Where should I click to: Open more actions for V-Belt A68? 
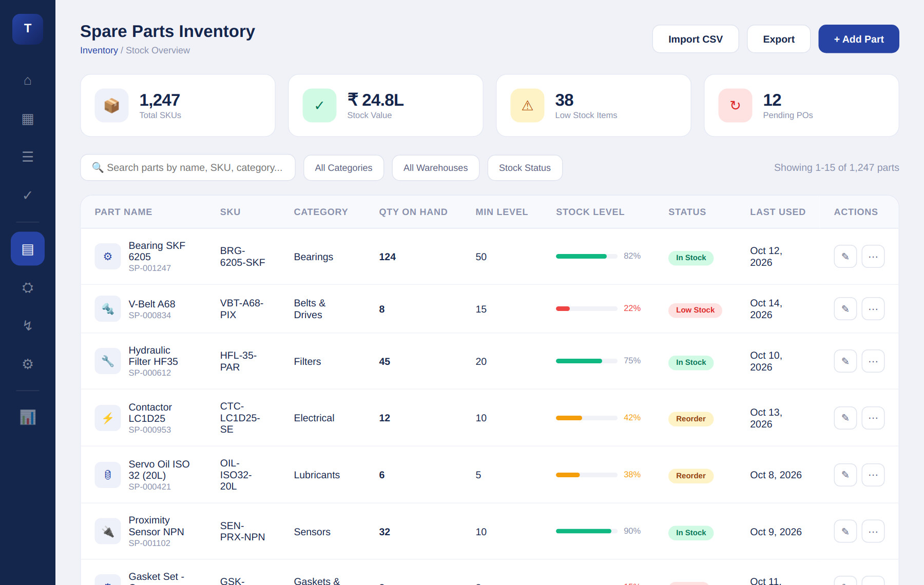tap(873, 309)
